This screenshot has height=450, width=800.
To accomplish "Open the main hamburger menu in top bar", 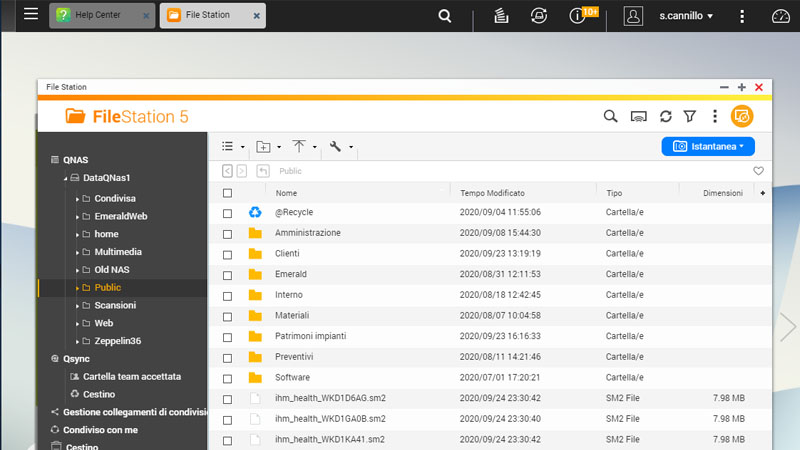I will [x=31, y=15].
